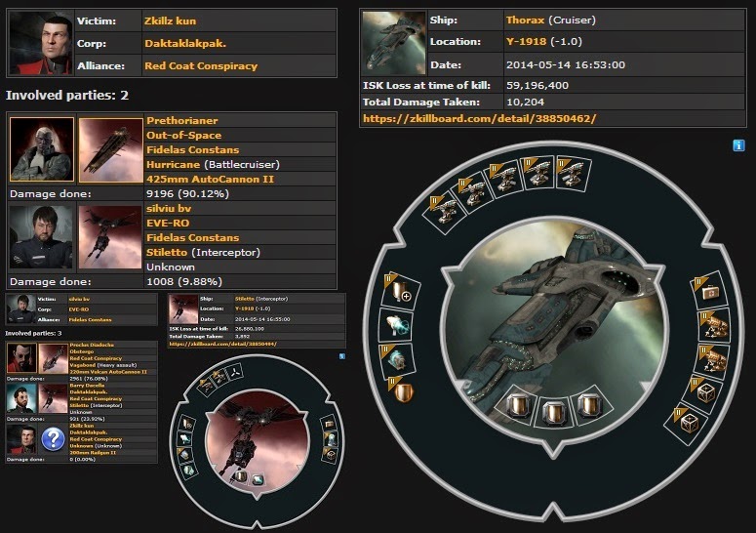
Task: Click the blue info icon above fitting wheel
Action: coord(738,145)
